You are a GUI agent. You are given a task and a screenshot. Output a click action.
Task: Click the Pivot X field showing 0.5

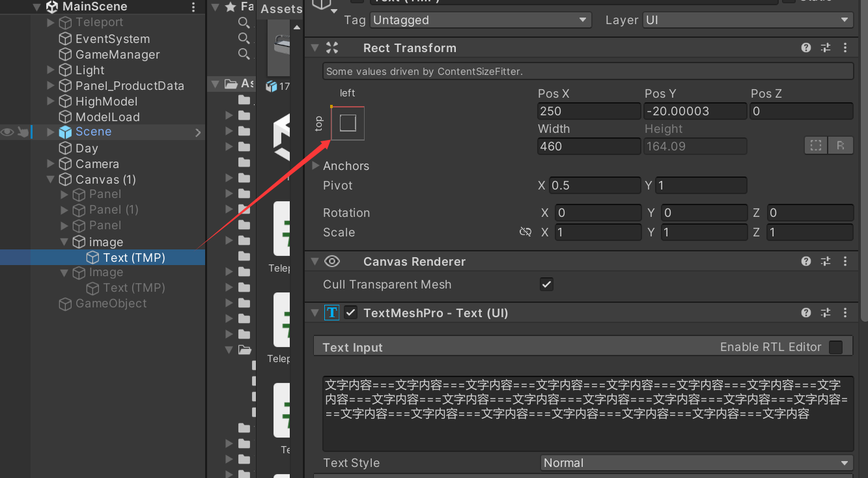[595, 186]
